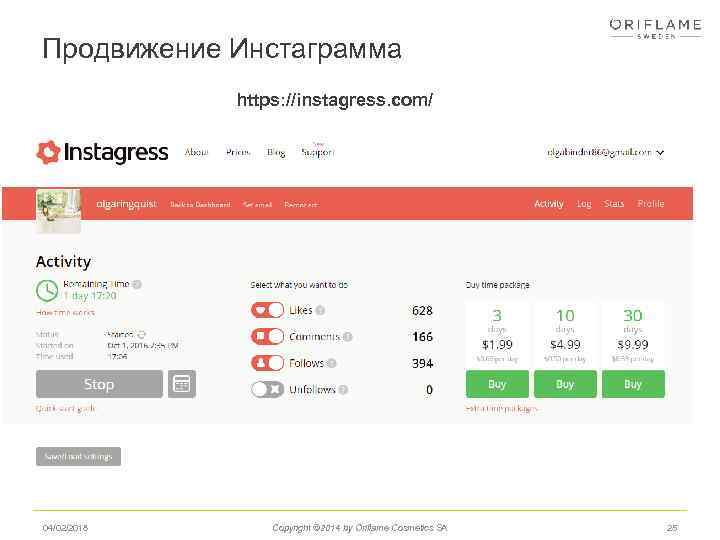Open the Support menu item

pos(318,152)
